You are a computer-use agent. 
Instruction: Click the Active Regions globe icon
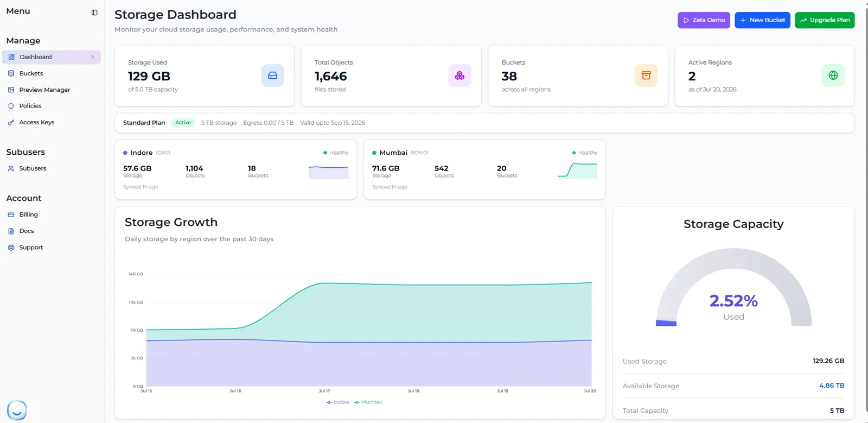(833, 75)
